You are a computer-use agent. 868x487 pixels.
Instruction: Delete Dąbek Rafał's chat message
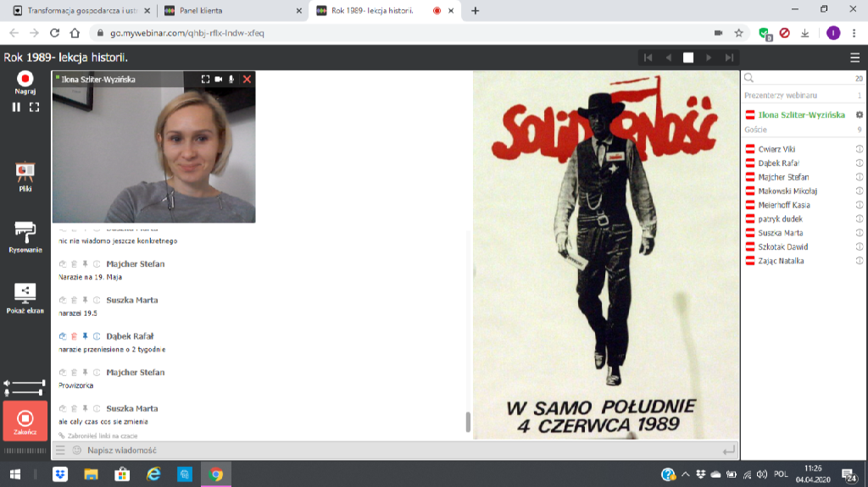tap(74, 336)
